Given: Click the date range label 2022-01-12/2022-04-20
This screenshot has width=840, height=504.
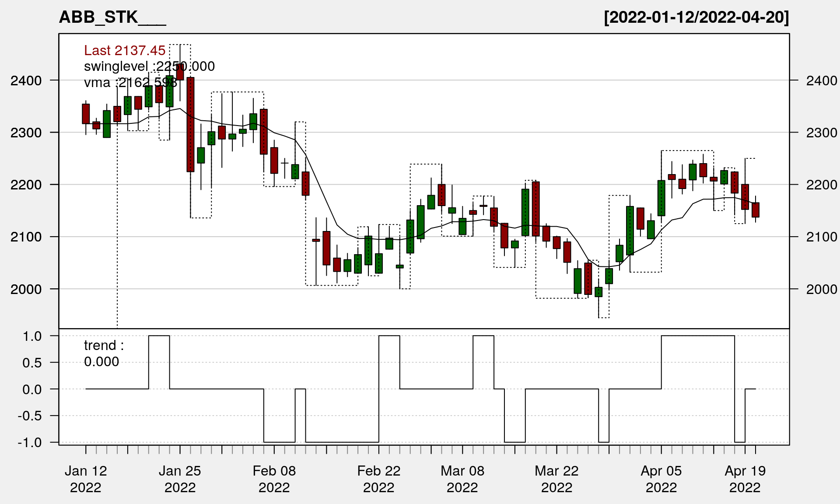Looking at the screenshot, I should (x=696, y=17).
